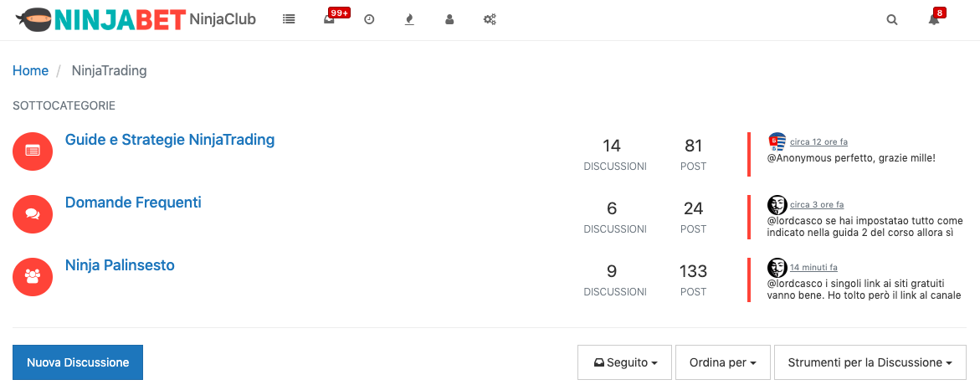Click the 9 Discussioni count

tap(612, 270)
